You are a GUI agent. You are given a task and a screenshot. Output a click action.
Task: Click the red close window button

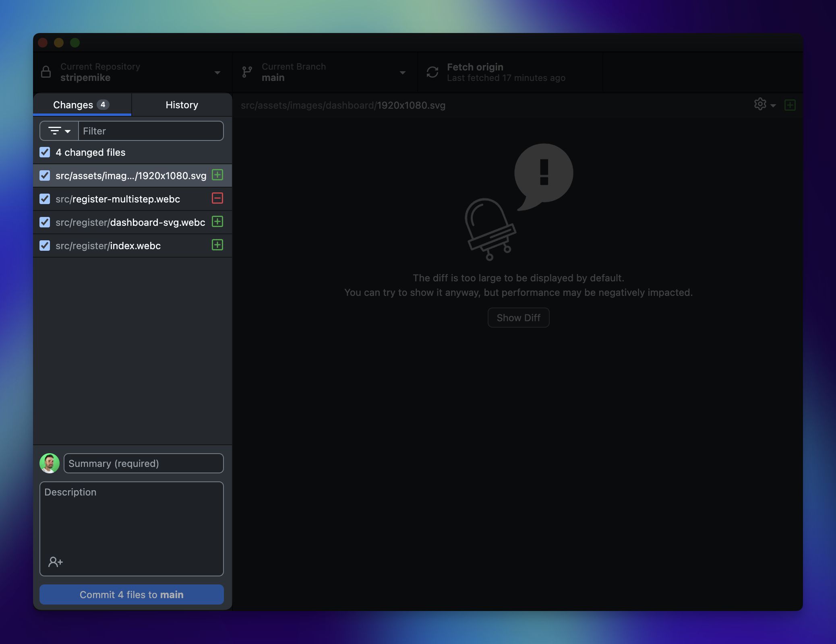[43, 43]
